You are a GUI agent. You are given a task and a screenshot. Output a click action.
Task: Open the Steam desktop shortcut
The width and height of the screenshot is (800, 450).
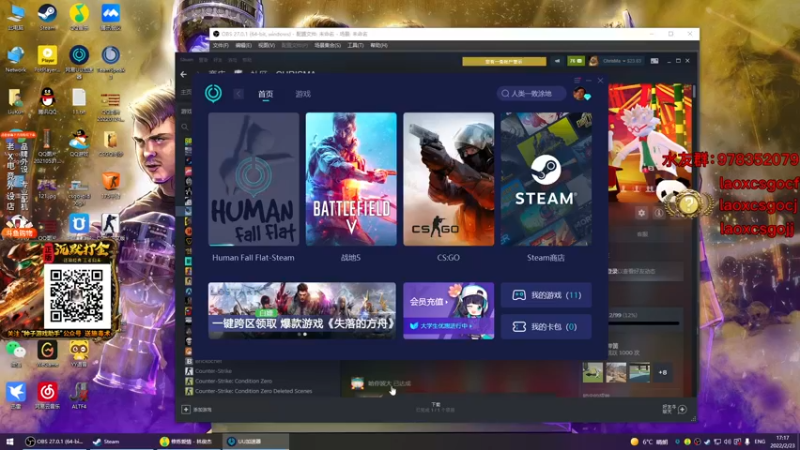pos(47,18)
